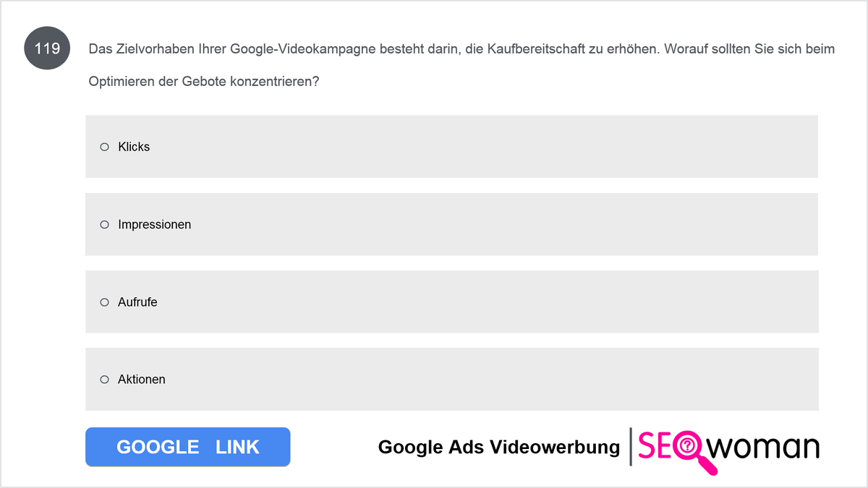Click the 119 question number badge
The image size is (868, 488).
47,49
